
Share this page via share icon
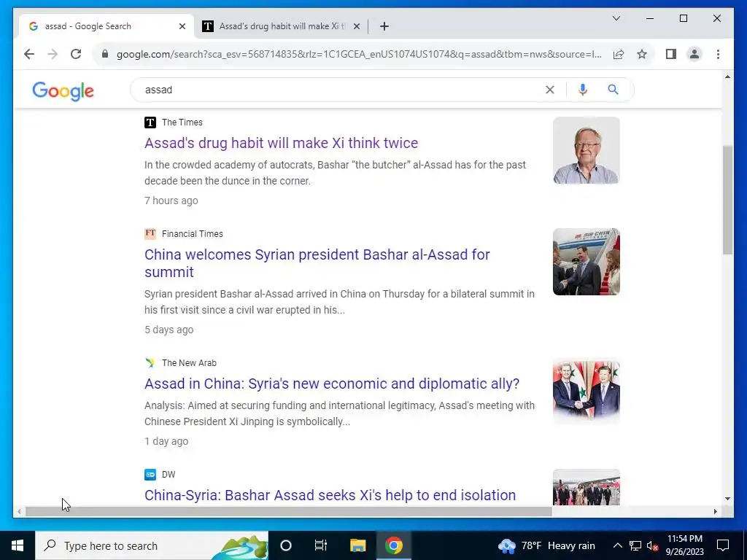point(619,54)
